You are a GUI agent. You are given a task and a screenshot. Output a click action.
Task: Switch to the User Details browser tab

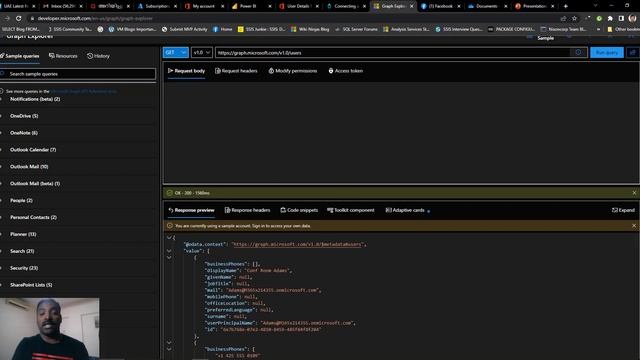coord(298,6)
